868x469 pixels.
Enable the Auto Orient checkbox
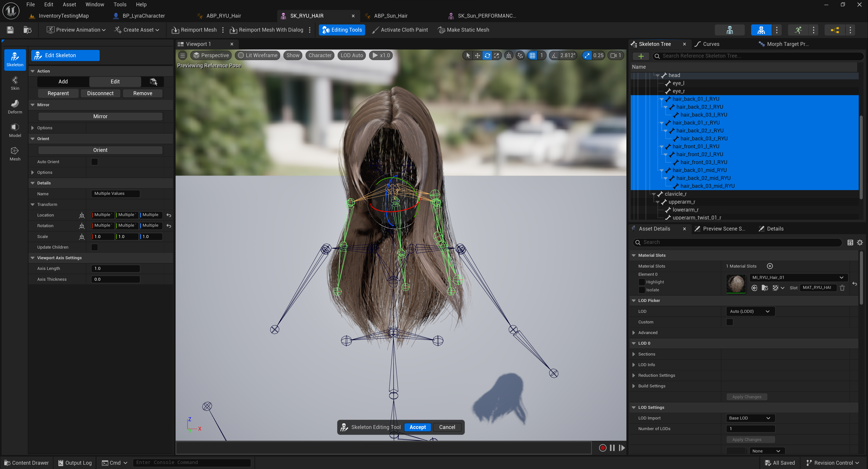95,162
